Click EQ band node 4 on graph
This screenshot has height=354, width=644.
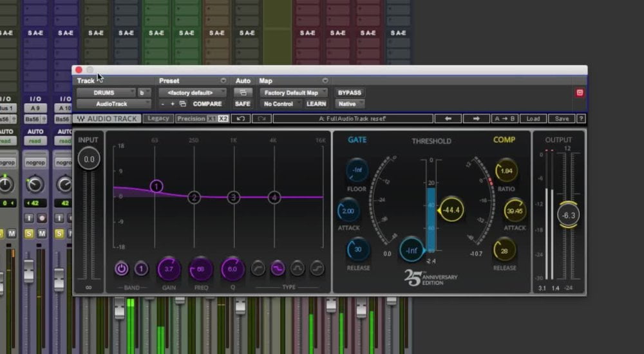click(x=274, y=198)
